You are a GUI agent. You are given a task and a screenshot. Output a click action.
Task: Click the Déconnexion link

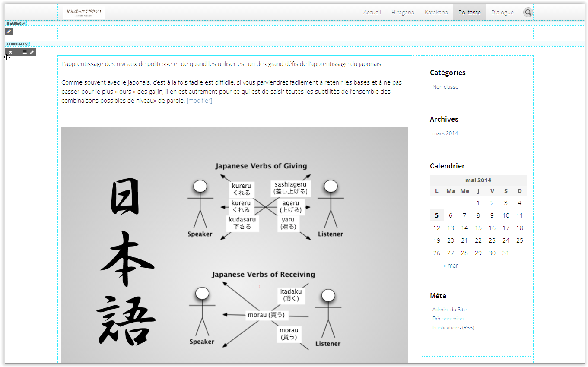(x=448, y=319)
